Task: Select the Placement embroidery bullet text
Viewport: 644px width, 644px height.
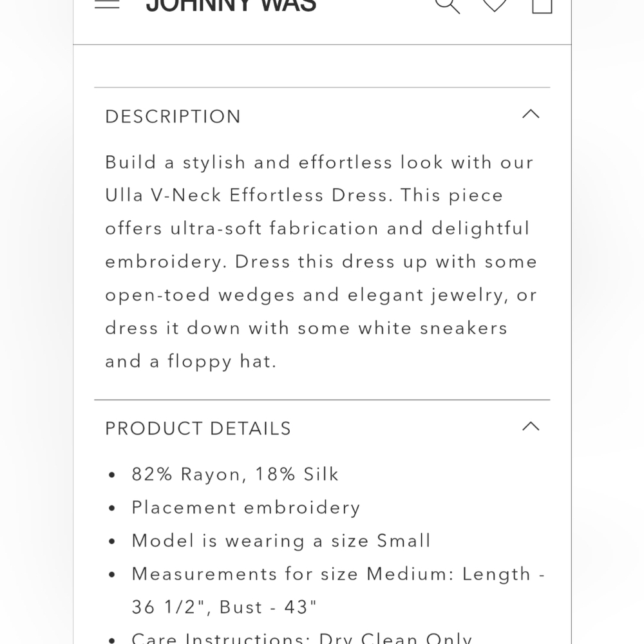Action: (245, 508)
